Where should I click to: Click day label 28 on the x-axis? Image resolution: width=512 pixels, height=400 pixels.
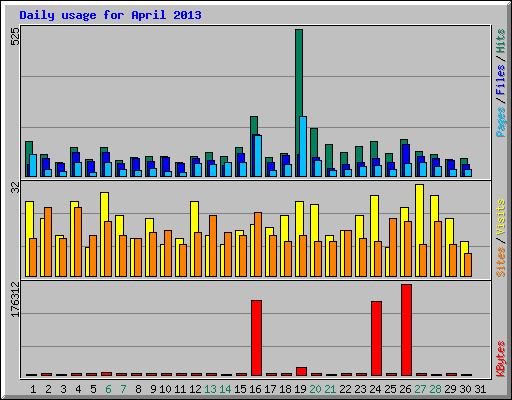[x=435, y=389]
